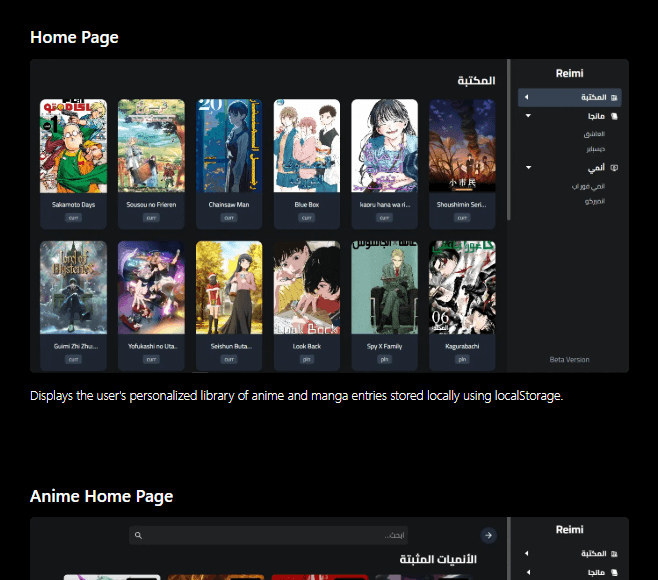Open the Blue Box cover
Screen dimensions: 658x580
(307, 146)
